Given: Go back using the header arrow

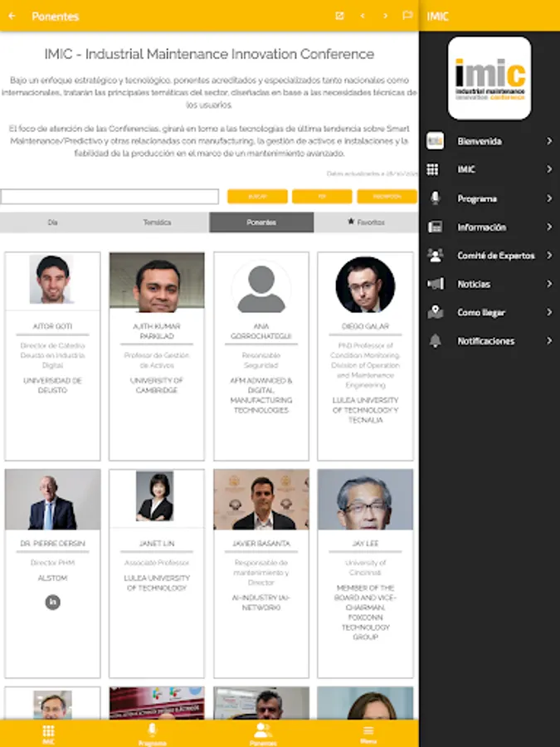Looking at the screenshot, I should point(12,16).
